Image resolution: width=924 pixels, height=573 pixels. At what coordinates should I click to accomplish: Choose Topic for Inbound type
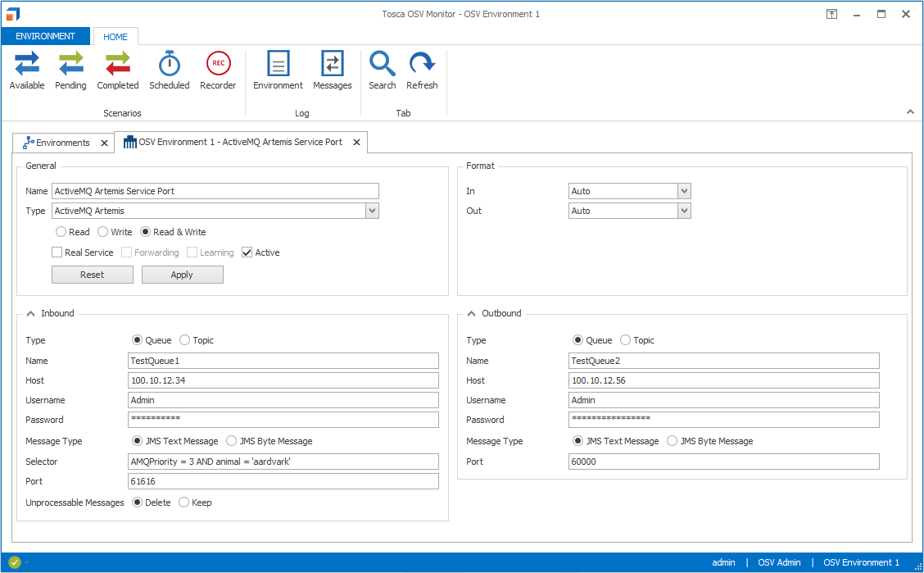[184, 340]
